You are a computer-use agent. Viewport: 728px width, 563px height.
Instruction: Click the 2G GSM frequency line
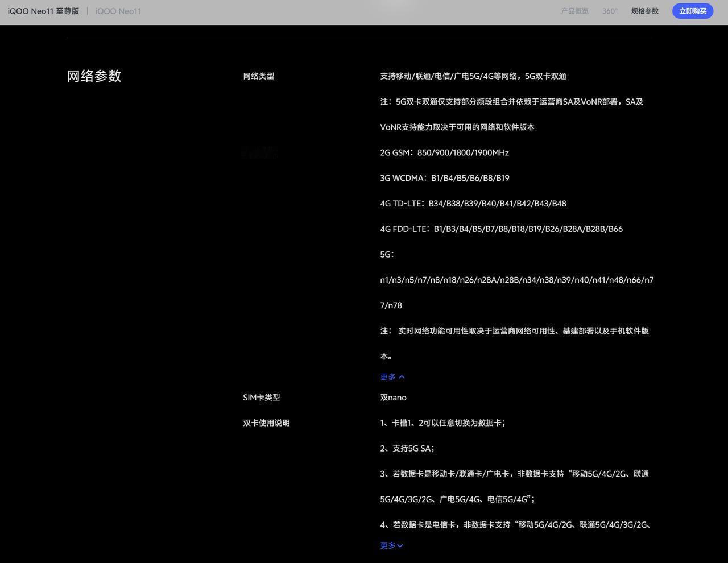(444, 152)
